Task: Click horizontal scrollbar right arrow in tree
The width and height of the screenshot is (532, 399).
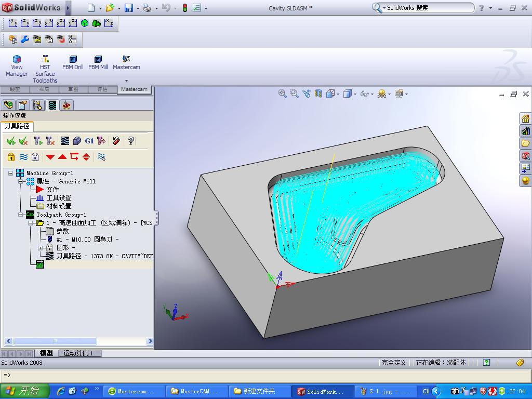Action: [x=150, y=341]
